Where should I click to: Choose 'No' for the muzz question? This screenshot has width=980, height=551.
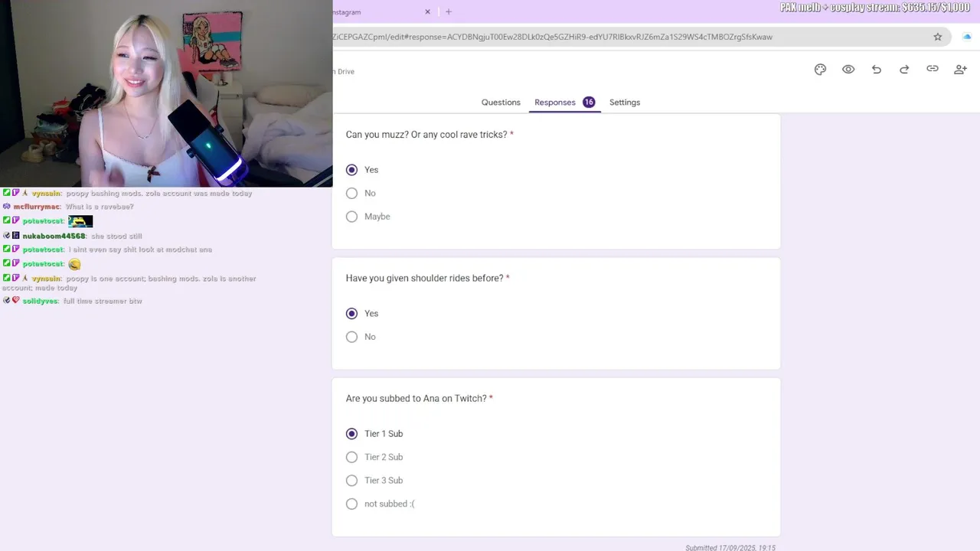(361, 194)
